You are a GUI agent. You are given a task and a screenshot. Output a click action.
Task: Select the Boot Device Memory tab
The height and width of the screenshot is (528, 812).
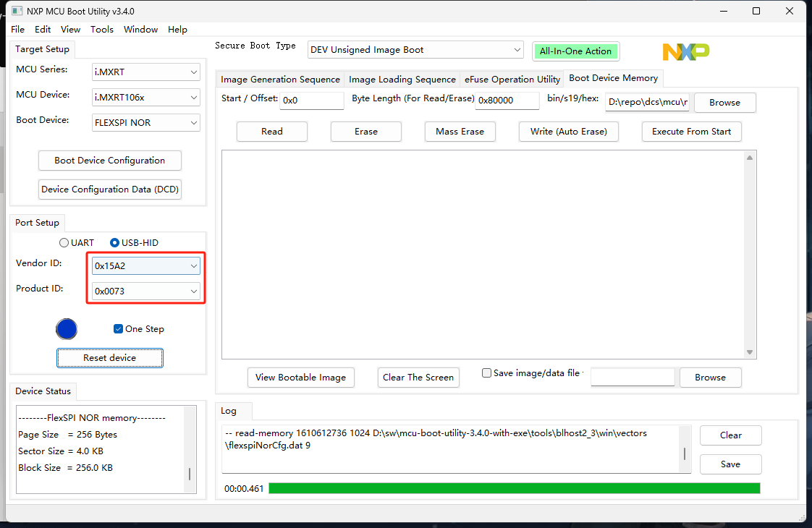[x=613, y=78]
